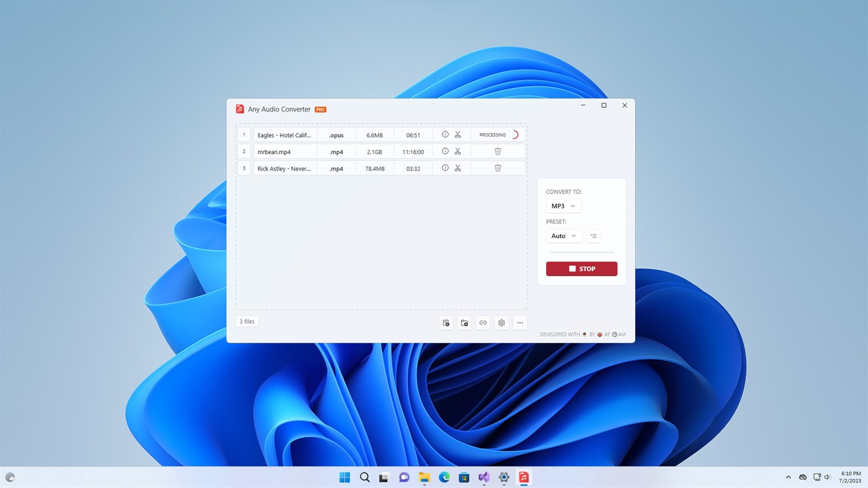Trim mrbean.mp4 with the scissors tool

pyautogui.click(x=457, y=151)
